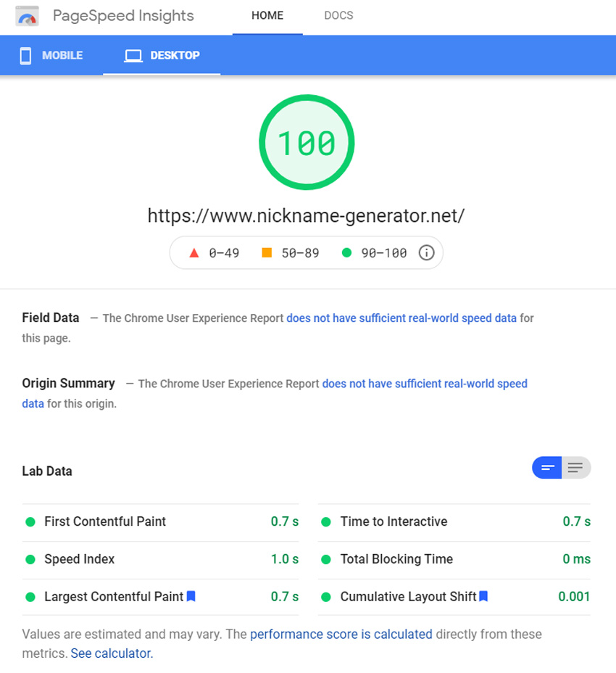Click the 'Speed Index' metric label
The image size is (616, 673).
tap(80, 559)
